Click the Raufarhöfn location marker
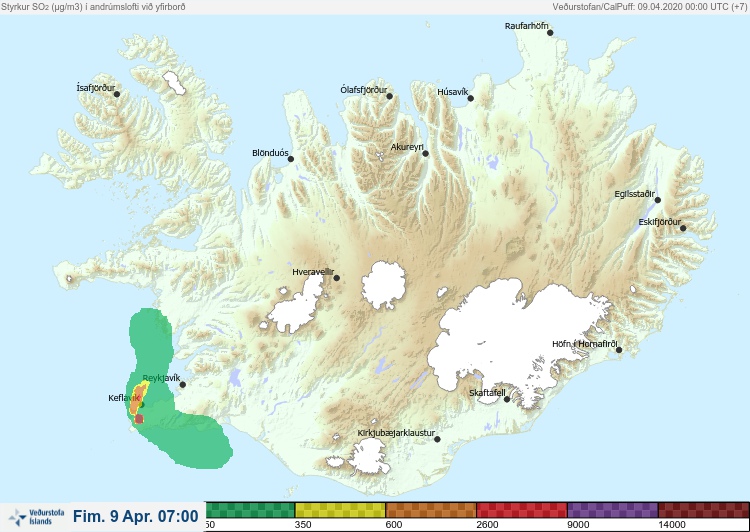Image resolution: width=750 pixels, height=532 pixels. pos(550,33)
